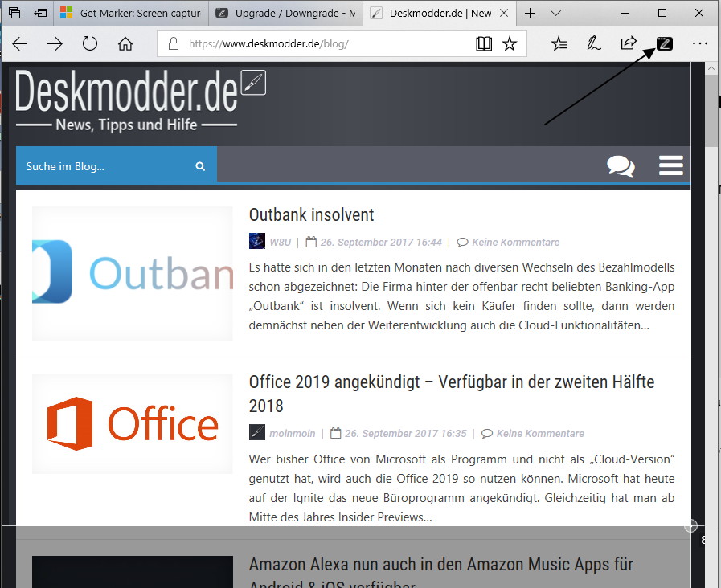Viewport: 721px width, 588px height.
Task: Click the 26. September 2017 16:44 date
Action: pyautogui.click(x=381, y=242)
